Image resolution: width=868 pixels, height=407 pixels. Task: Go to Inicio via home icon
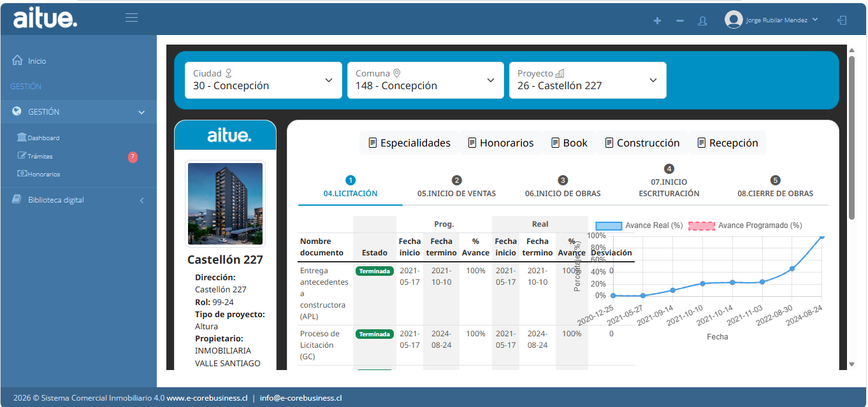click(18, 61)
